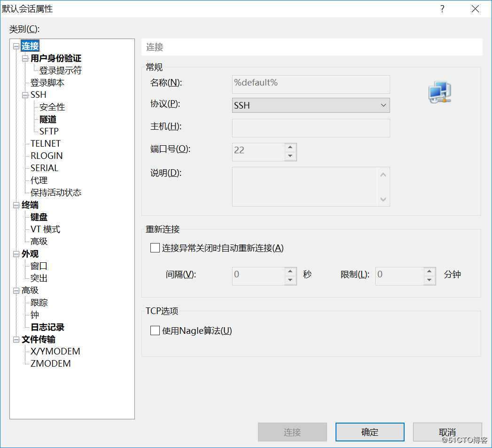492x448 pixels.
Task: Collapse the 外观 tree node
Action: [16, 254]
